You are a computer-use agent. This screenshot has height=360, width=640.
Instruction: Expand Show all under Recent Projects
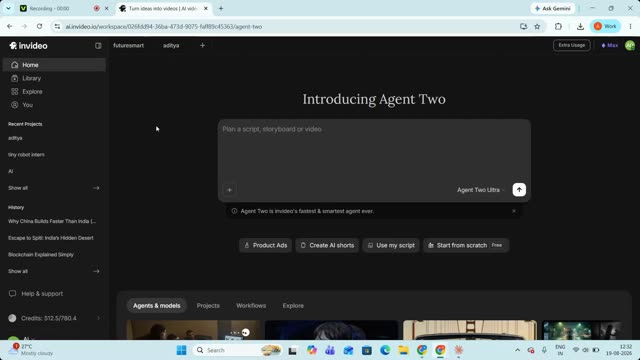pos(54,188)
